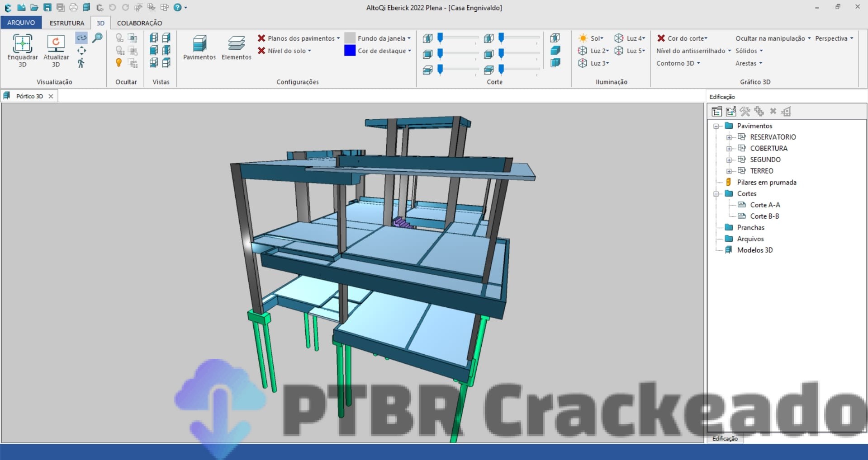
Task: Click the bottom-right view cube in Vistas group
Action: (166, 63)
